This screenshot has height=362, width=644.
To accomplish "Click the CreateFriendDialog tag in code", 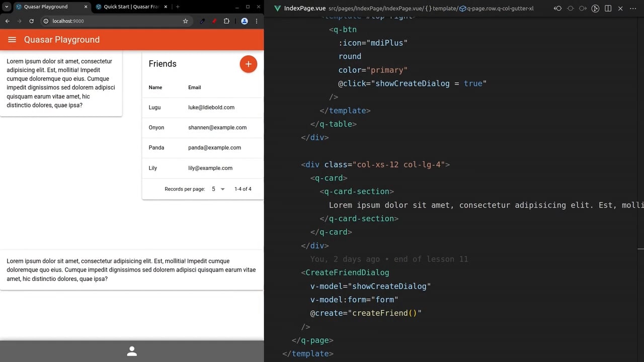I will coord(347,273).
